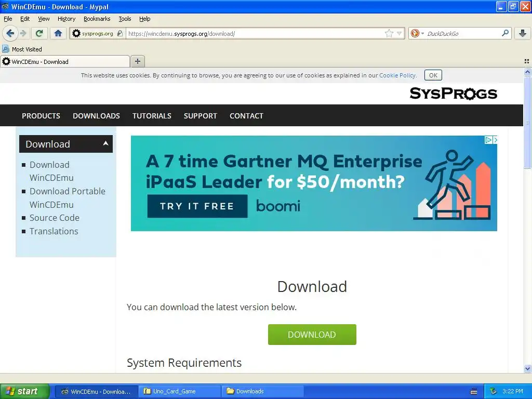Click the AdChoices triangle icon on banner
The width and height of the screenshot is (532, 399).
coord(488,140)
